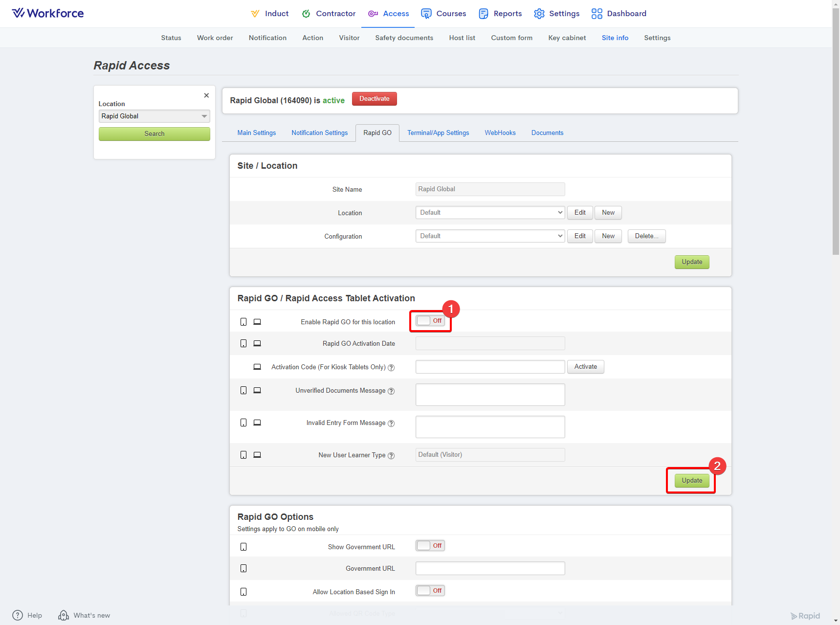
Task: Click tablet icon beside Invalid Entry Form Message
Action: tap(257, 423)
